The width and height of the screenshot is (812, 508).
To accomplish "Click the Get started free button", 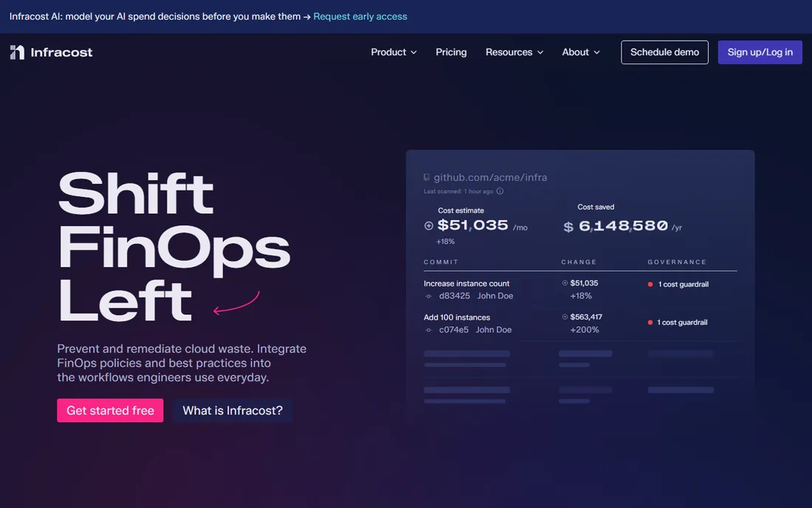I will click(110, 410).
